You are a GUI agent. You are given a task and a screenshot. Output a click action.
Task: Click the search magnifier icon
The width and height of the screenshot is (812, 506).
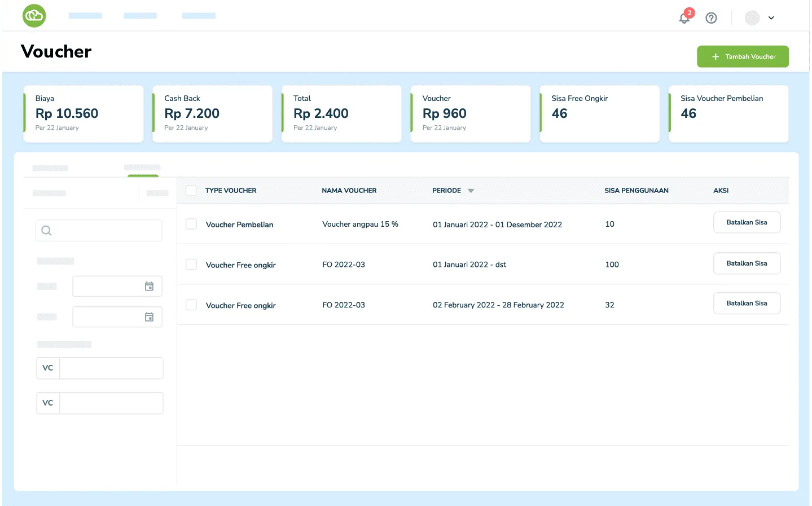click(47, 230)
